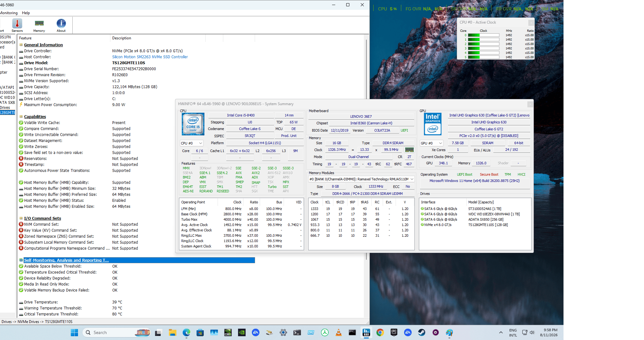
Task: Click in the taskbar Search box
Action: [117, 332]
